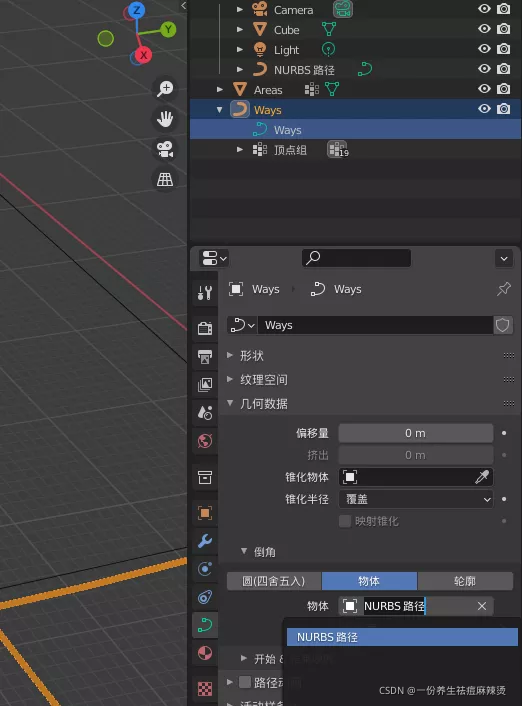
Task: Expand the Light row in outliner
Action: click(240, 50)
